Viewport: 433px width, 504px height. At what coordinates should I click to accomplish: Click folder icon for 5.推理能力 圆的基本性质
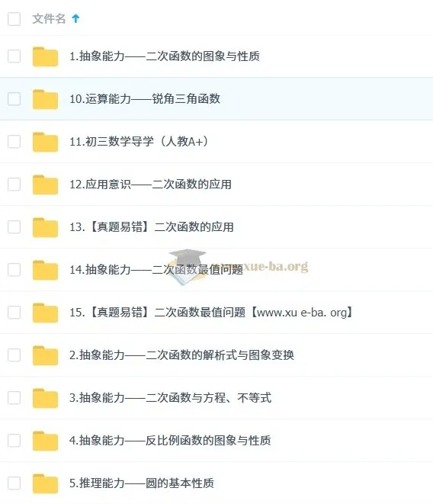coord(45,483)
